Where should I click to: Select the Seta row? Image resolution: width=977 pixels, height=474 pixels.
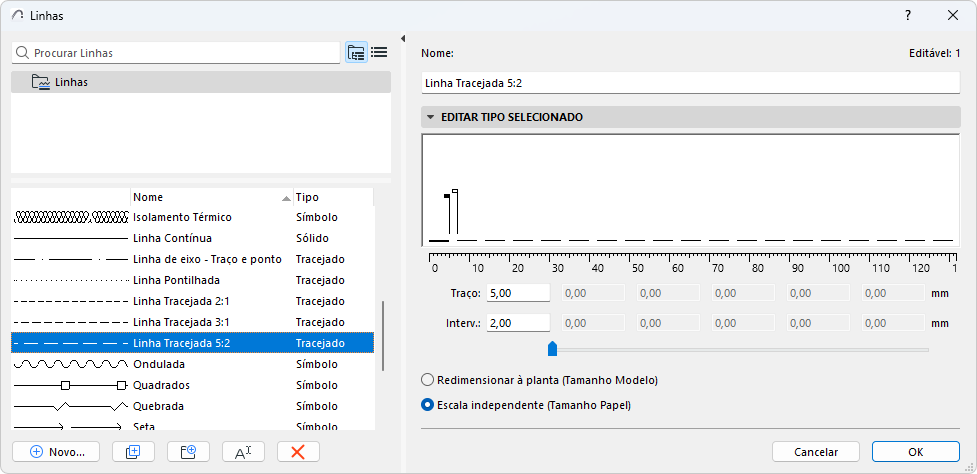(193, 426)
